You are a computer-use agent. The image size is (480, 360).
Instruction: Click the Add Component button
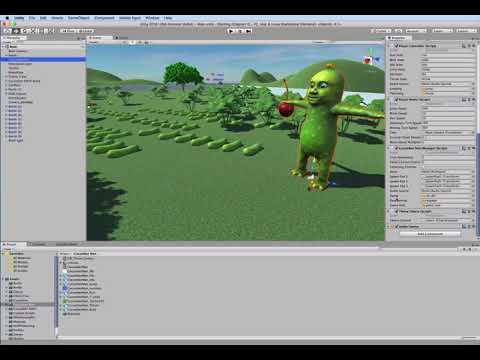click(x=430, y=234)
